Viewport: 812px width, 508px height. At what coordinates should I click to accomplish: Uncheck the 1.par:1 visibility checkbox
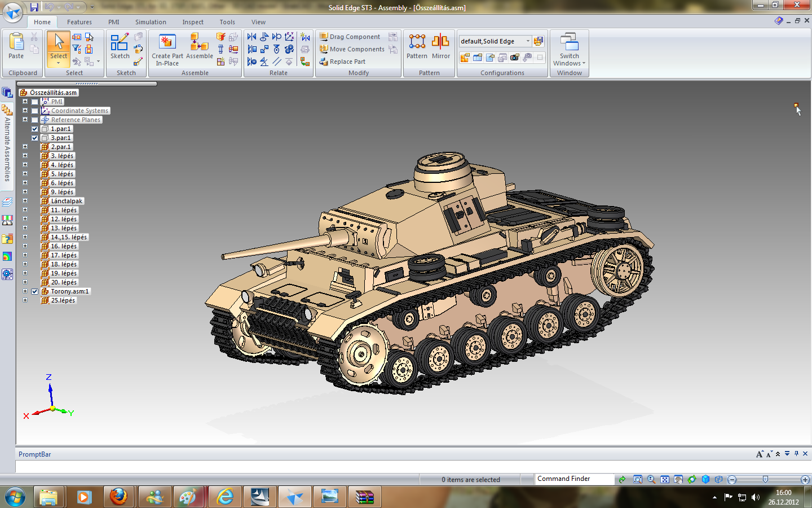[x=35, y=129]
